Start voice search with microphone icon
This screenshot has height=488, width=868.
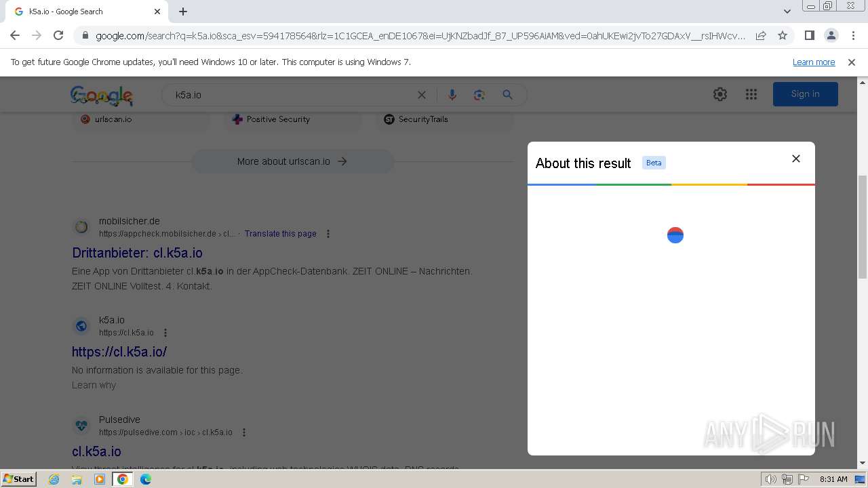click(452, 95)
